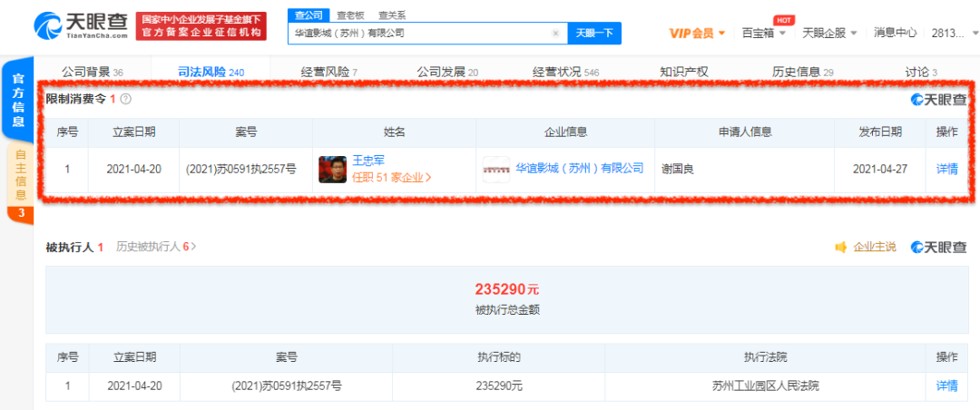Open the 公司发展 tab

[447, 73]
